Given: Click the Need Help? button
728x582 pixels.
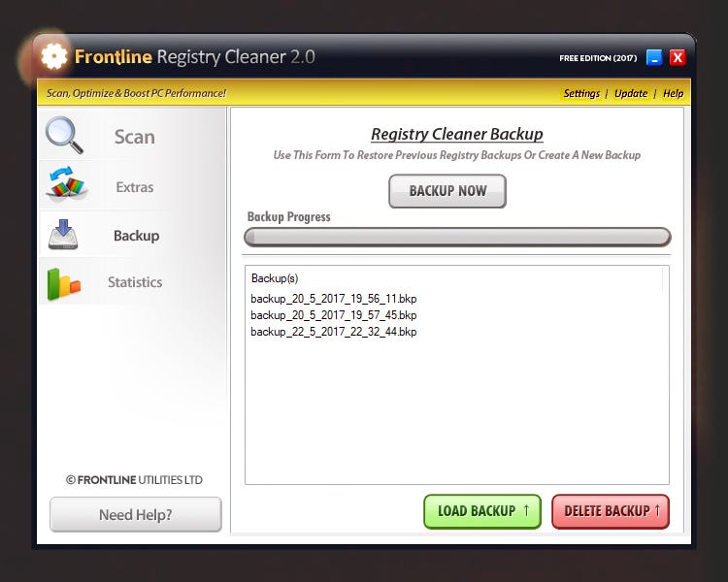Looking at the screenshot, I should coord(136,514).
